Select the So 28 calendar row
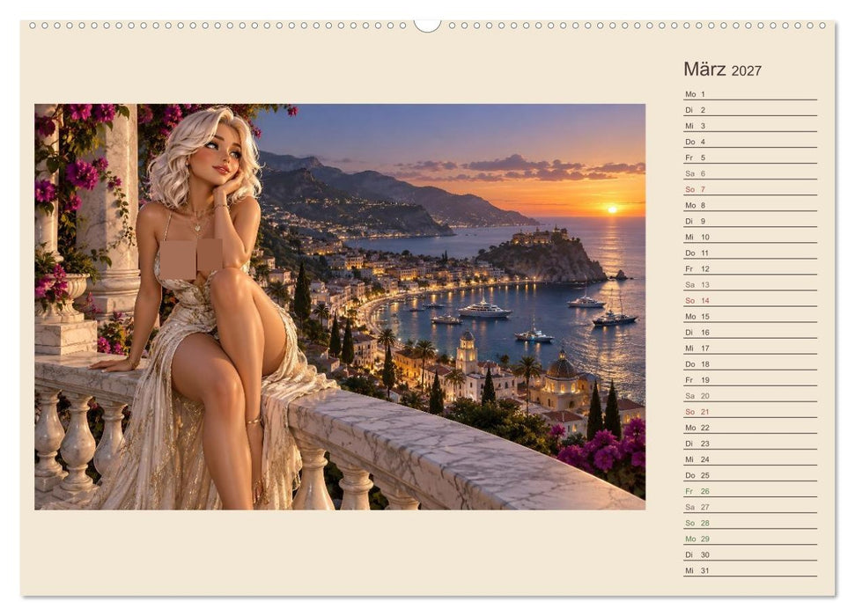The width and height of the screenshot is (855, 616). click(x=750, y=523)
